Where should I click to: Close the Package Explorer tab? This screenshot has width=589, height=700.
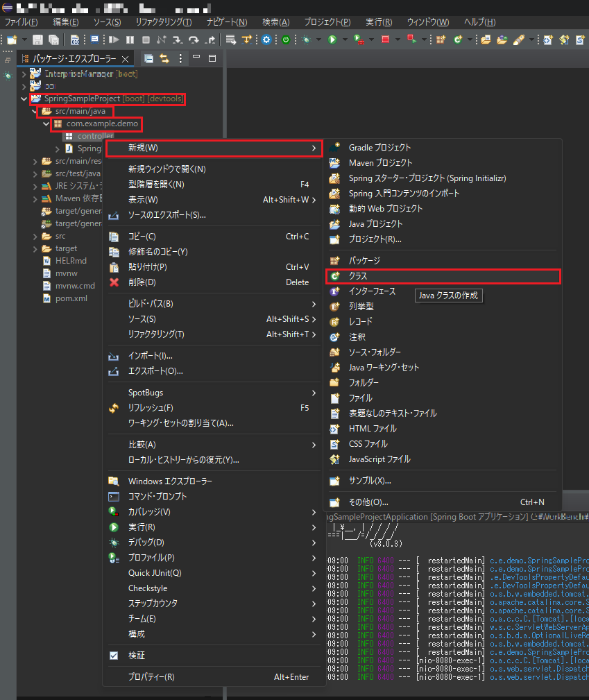(x=126, y=59)
